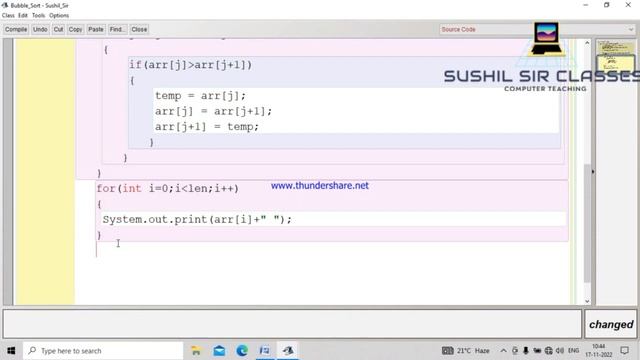
Task: Click the editor scrollbar up arrow
Action: (x=587, y=43)
